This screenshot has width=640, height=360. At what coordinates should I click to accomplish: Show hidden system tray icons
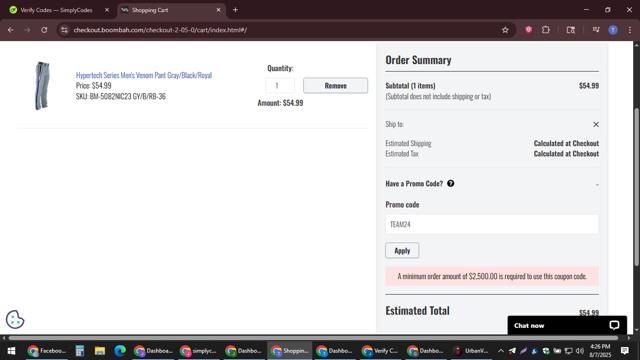click(501, 351)
